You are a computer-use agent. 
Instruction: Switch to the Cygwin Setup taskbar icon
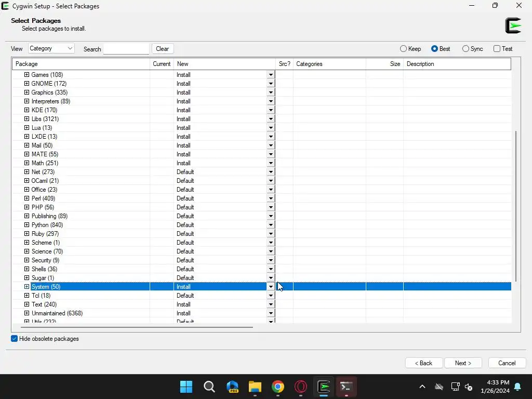pos(324,387)
